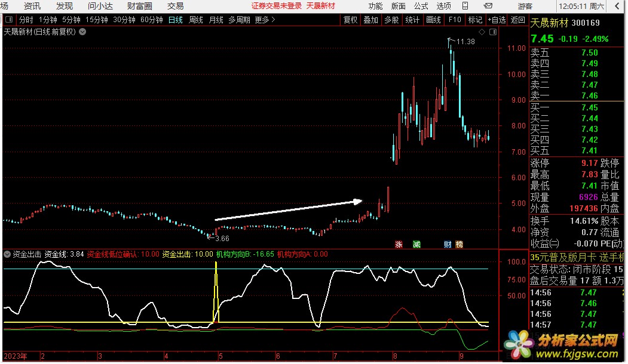Click the 35元普及版月卡 promotion banner
628x364 pixels.
pyautogui.click(x=577, y=257)
